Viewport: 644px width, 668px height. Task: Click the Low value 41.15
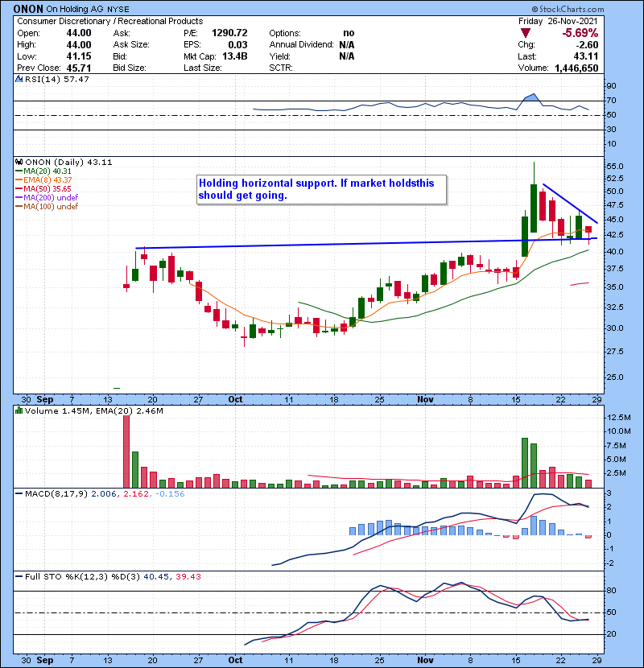79,56
